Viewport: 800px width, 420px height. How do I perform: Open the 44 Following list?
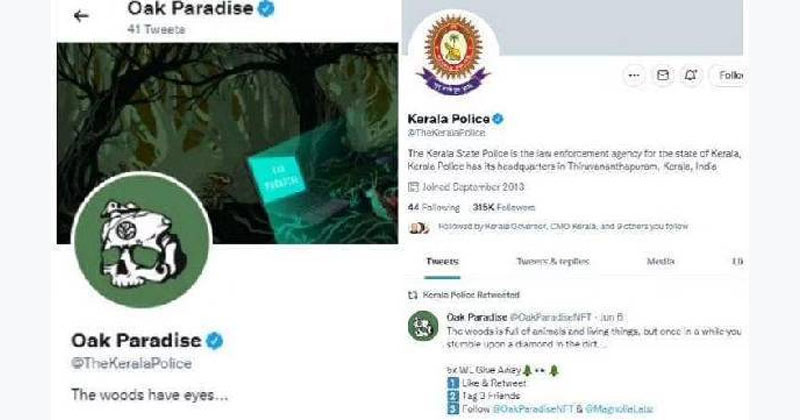434,208
